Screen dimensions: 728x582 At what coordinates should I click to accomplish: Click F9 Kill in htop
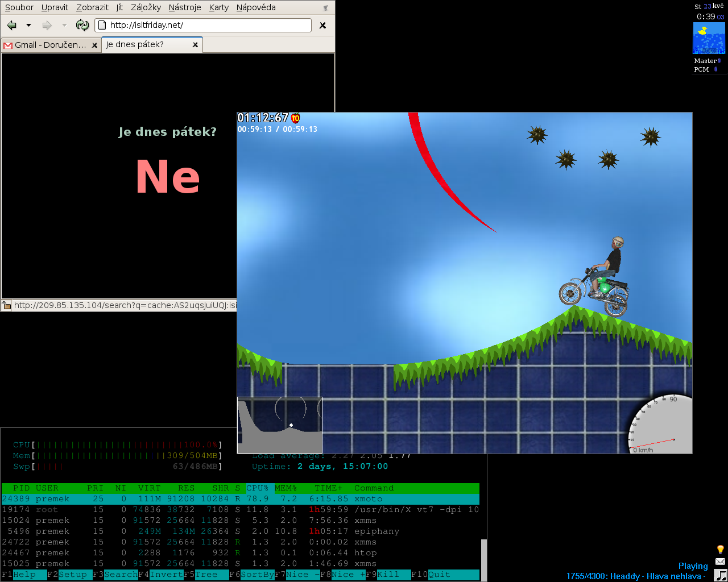pos(388,575)
